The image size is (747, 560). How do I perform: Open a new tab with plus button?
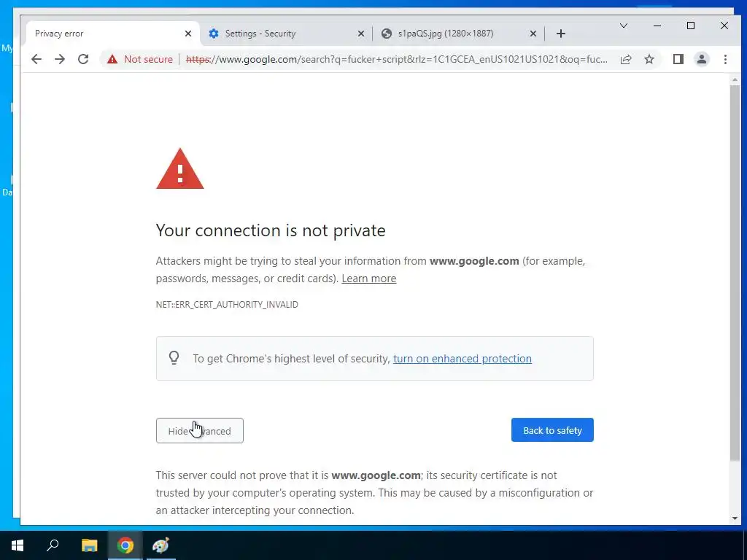coord(561,34)
